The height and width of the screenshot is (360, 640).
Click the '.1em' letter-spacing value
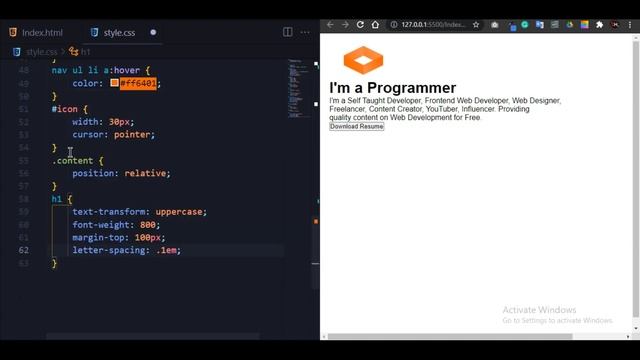(x=166, y=250)
